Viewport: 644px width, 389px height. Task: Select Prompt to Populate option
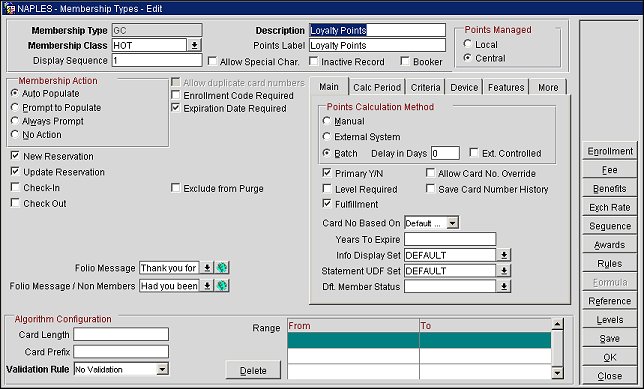15,107
